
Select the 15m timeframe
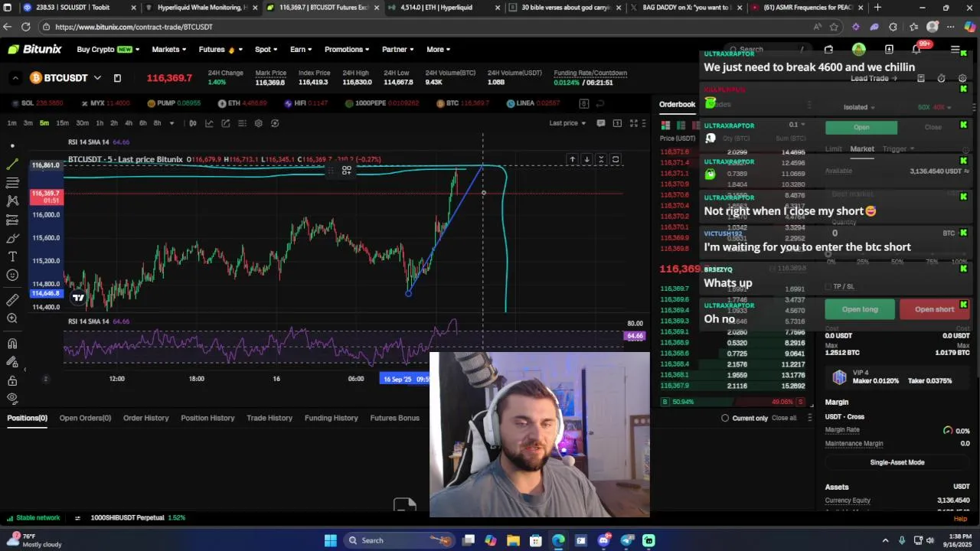[x=62, y=123]
